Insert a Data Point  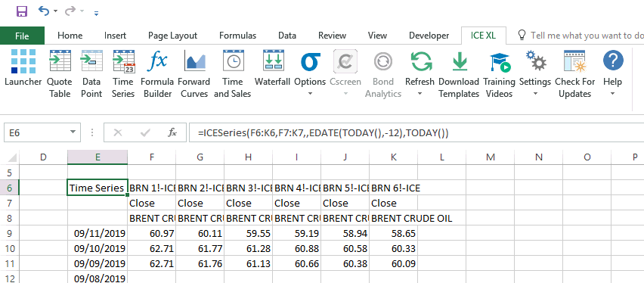[91, 73]
